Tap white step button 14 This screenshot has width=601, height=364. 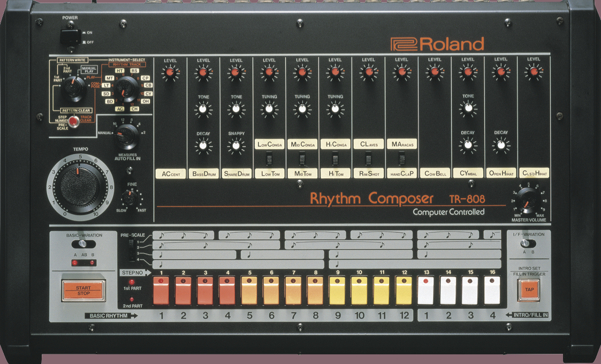tap(448, 291)
